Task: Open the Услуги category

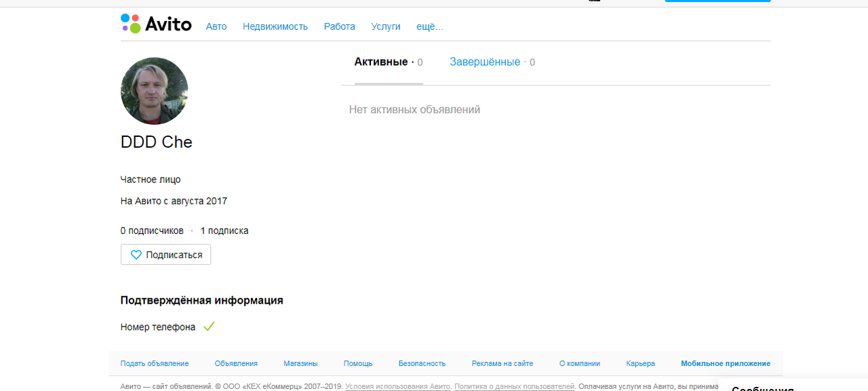Action: tap(386, 26)
